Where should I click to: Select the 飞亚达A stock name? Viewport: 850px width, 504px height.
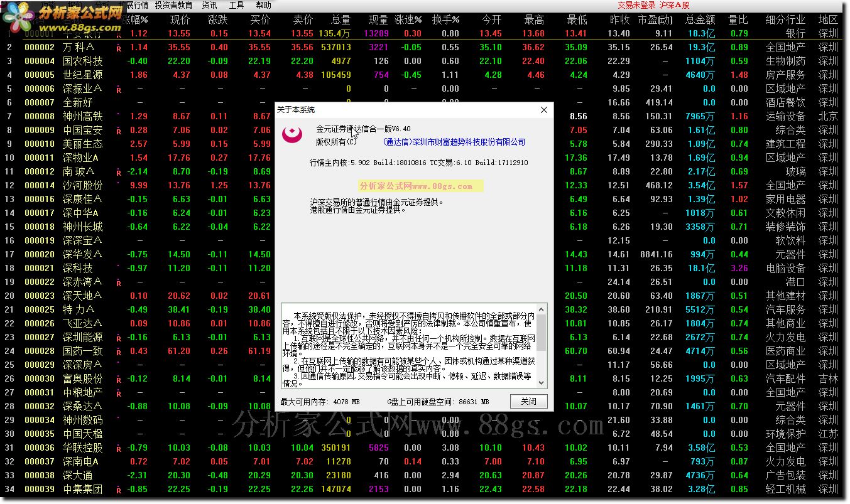tap(82, 324)
